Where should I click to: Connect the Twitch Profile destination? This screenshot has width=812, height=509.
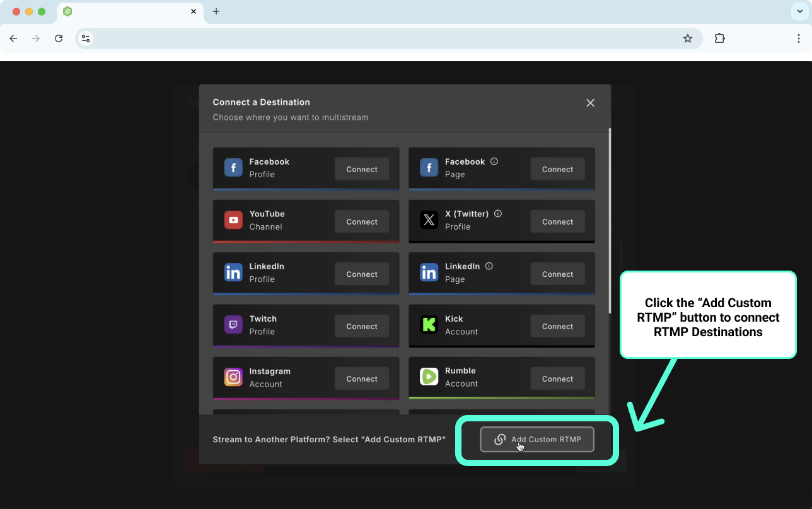[x=362, y=326]
